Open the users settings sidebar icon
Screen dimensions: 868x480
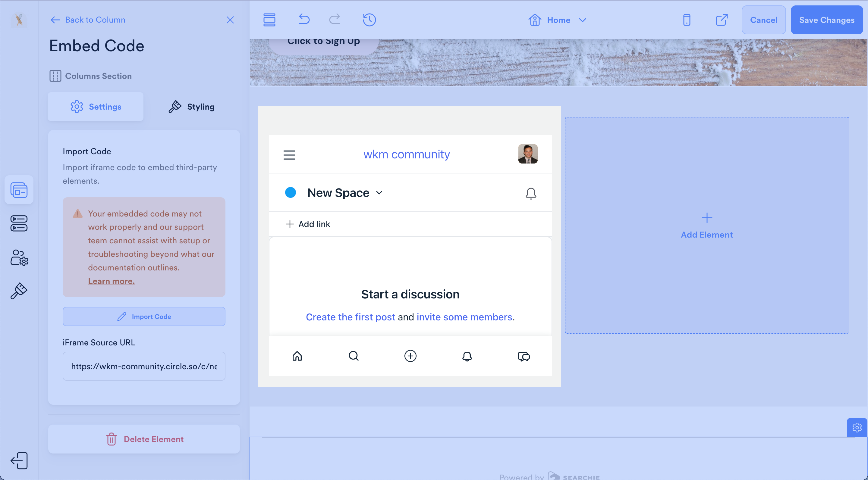click(19, 257)
